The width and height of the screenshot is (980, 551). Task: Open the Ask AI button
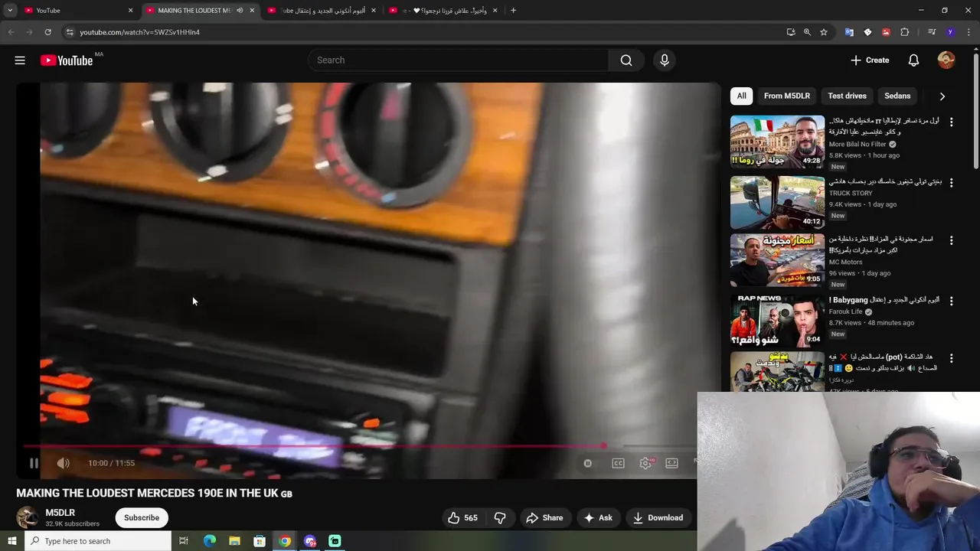(598, 518)
